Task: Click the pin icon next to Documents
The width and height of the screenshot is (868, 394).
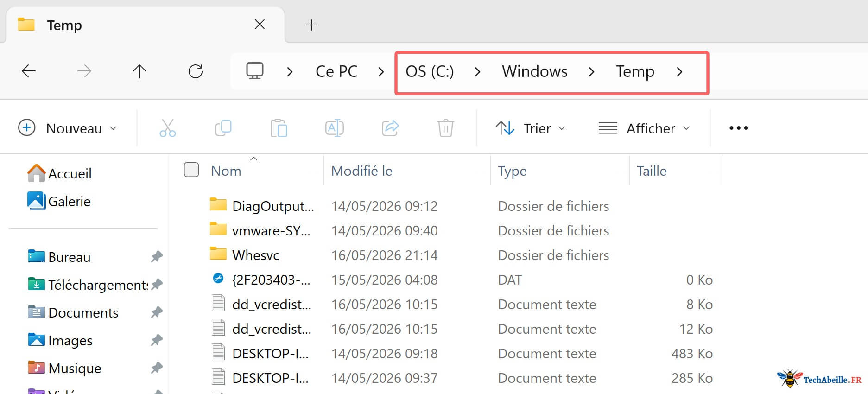Action: click(x=157, y=312)
